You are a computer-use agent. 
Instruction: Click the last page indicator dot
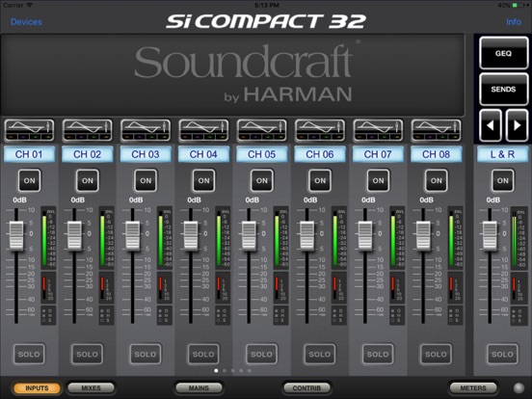[250, 370]
